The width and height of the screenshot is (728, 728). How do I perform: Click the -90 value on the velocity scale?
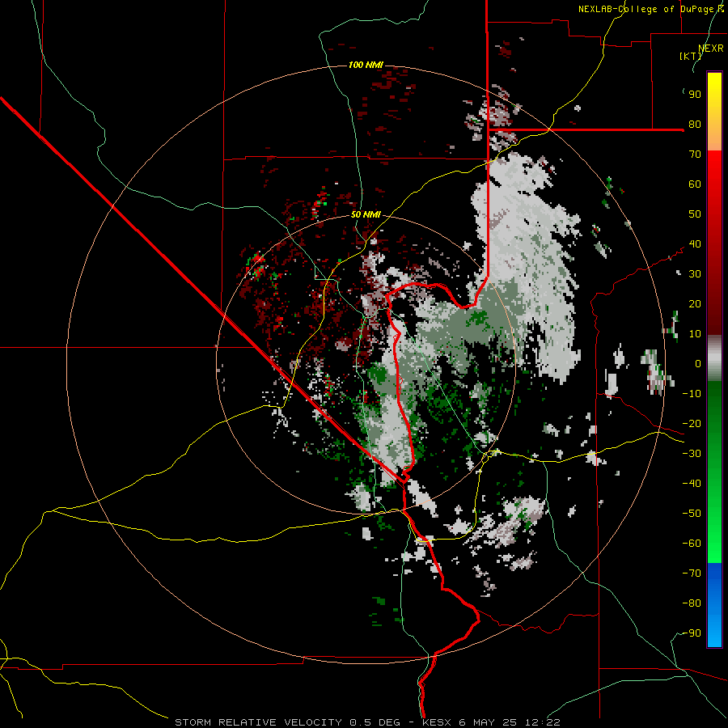point(692,633)
